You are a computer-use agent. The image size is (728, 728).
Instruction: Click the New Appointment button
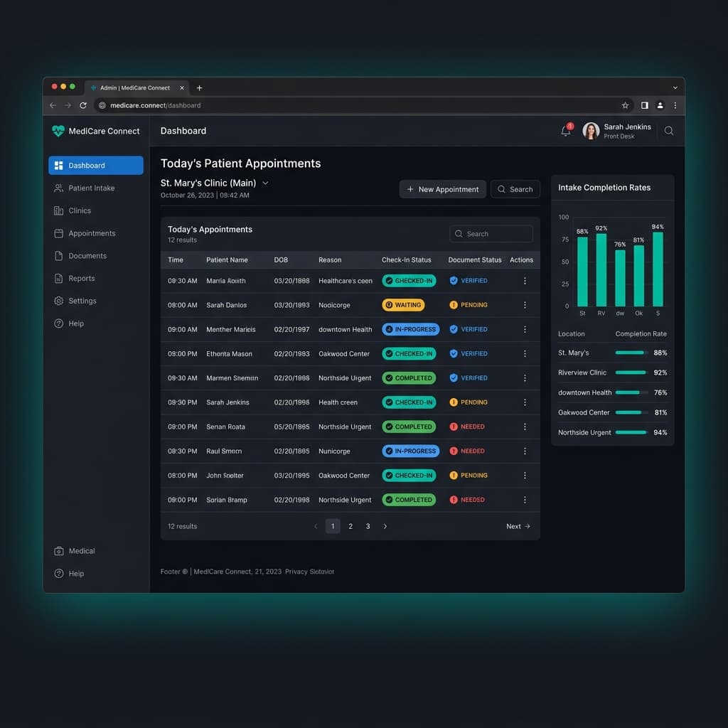[x=442, y=189]
